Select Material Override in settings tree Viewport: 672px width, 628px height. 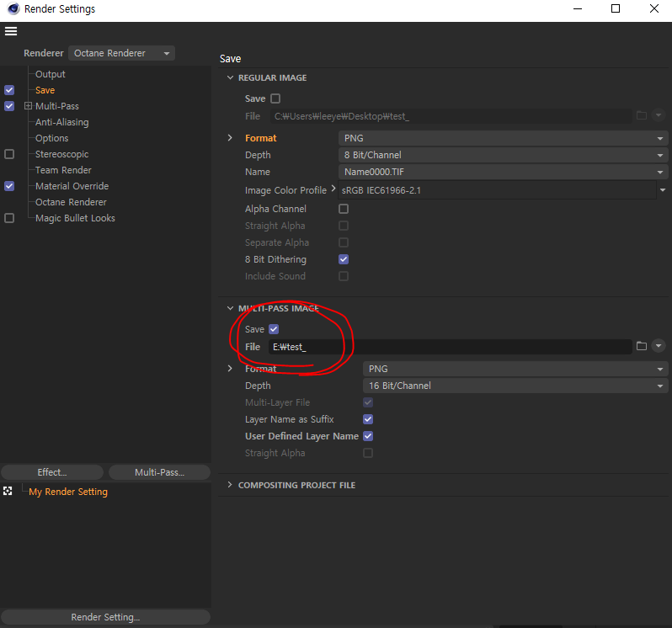(x=72, y=186)
